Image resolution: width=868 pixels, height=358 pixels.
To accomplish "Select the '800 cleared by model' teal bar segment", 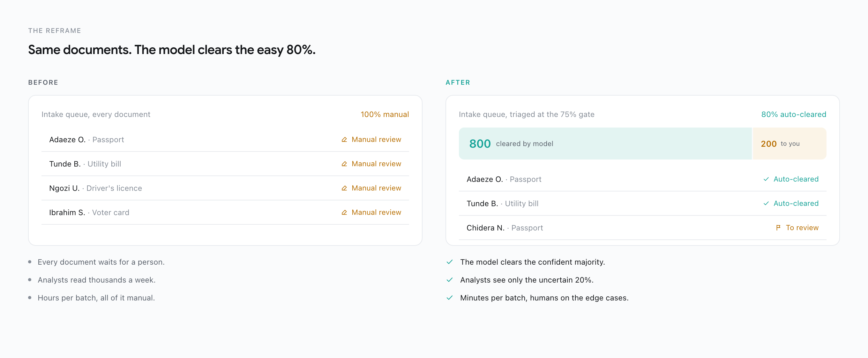I will point(605,144).
